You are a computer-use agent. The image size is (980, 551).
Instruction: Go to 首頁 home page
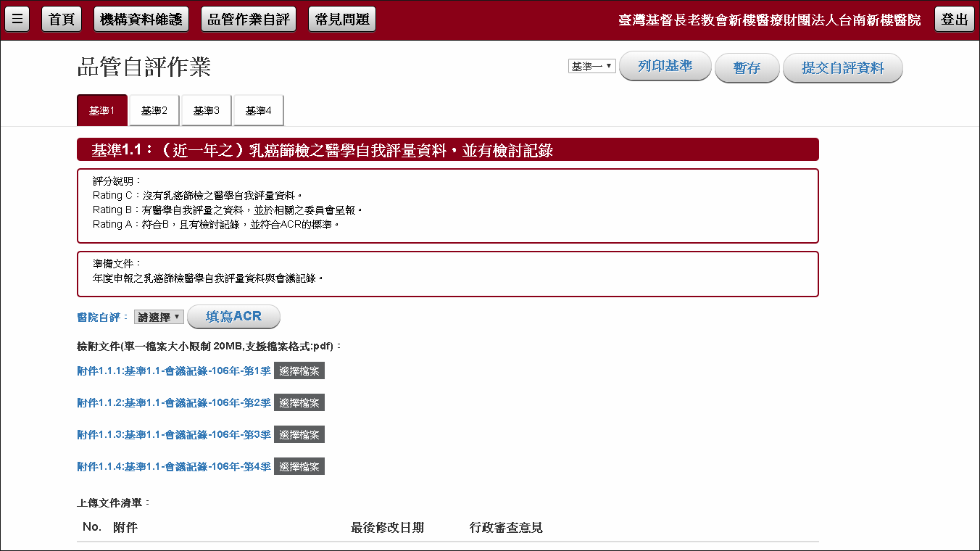pos(62,20)
